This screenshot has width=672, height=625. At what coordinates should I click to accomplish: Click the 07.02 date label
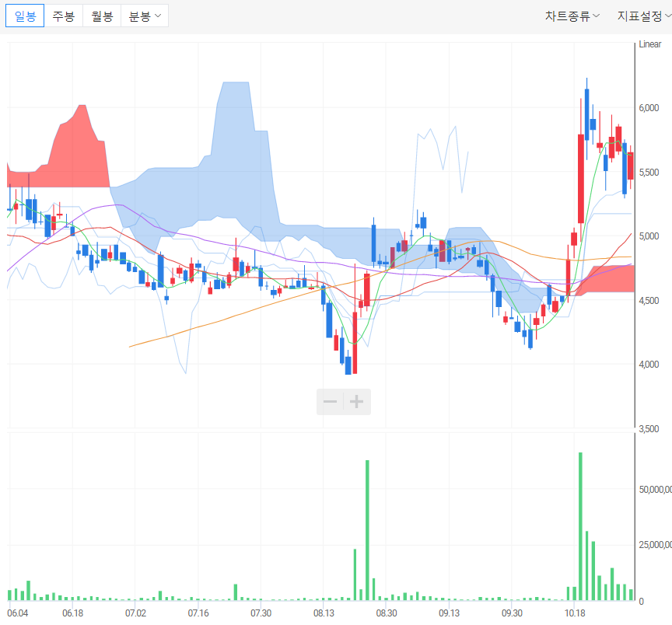pos(135,613)
